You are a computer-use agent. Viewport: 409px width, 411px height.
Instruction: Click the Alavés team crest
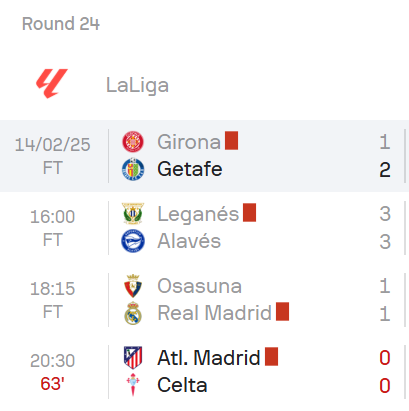133,241
